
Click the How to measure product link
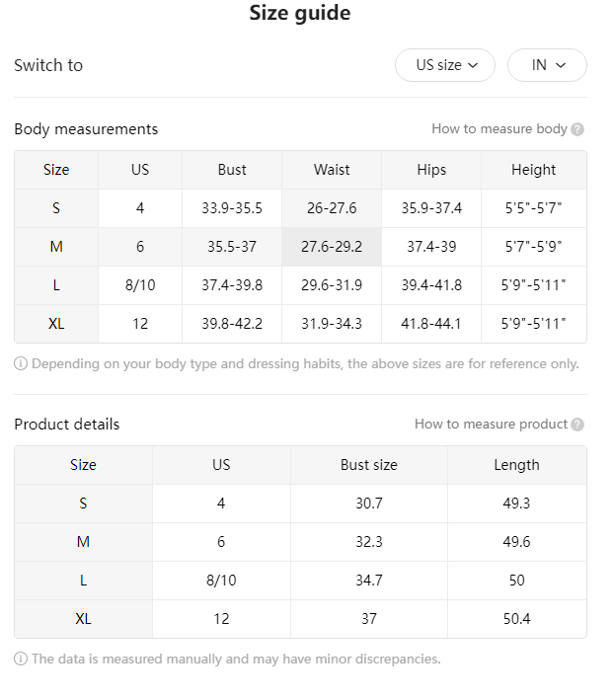point(491,425)
